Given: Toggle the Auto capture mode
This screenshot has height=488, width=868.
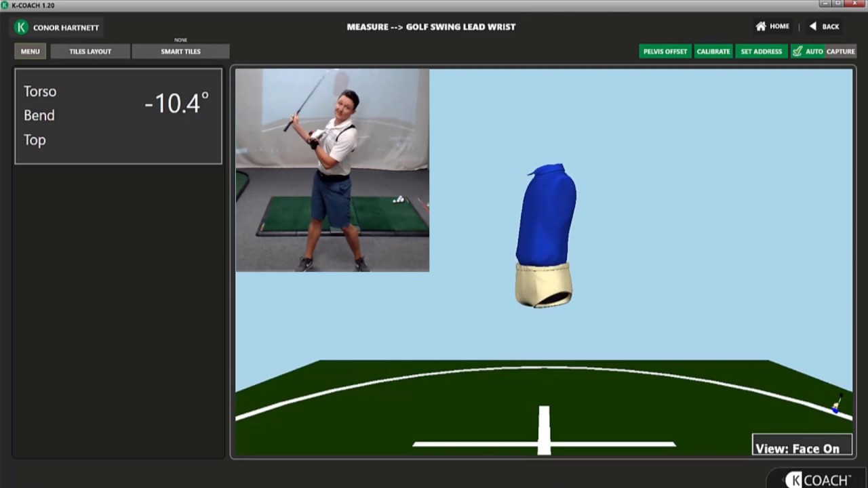Looking at the screenshot, I should 808,52.
